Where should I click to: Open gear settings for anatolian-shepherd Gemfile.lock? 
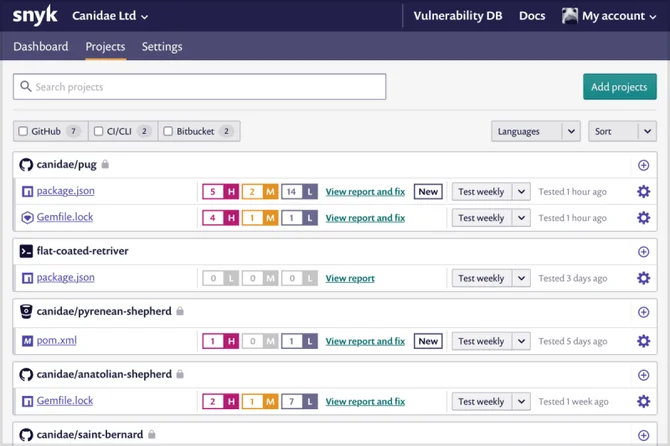pos(644,402)
